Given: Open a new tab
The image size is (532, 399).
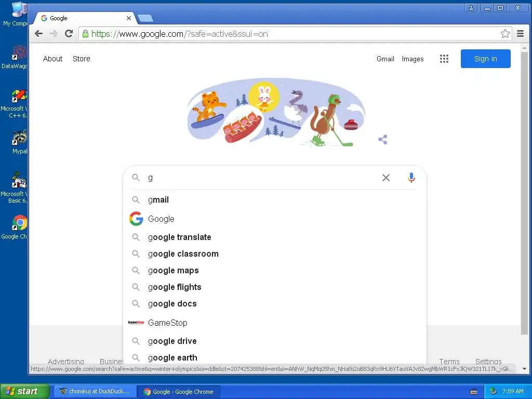Looking at the screenshot, I should coord(145,18).
